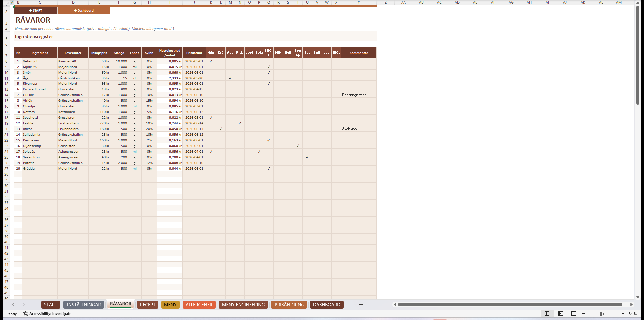Screen dimensions: 644x320
Task: Click the 84 % zoom level
Action: 632,314
